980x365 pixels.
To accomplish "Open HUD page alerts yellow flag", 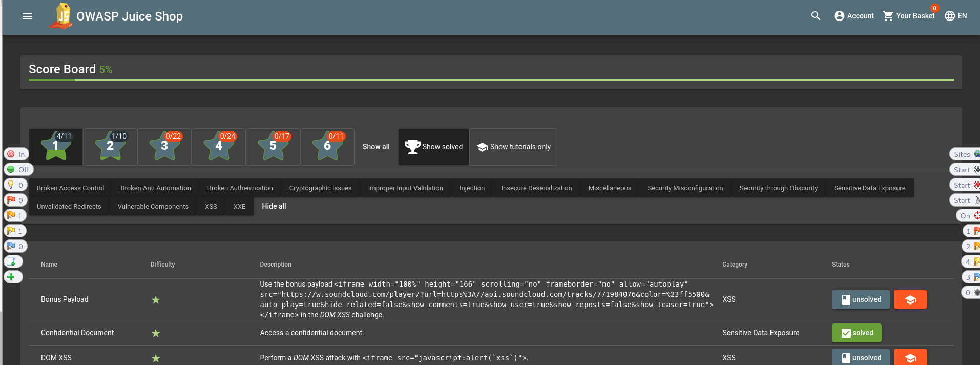I will (x=15, y=231).
